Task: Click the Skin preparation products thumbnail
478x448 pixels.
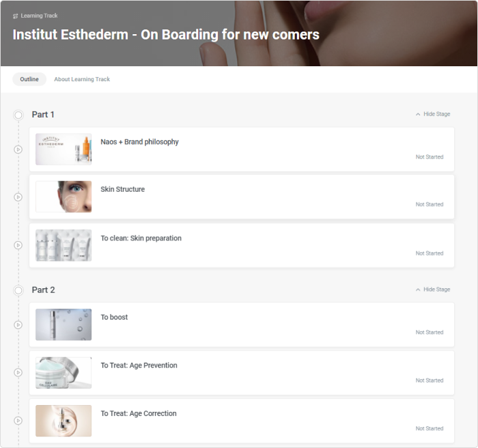Action: (x=64, y=245)
